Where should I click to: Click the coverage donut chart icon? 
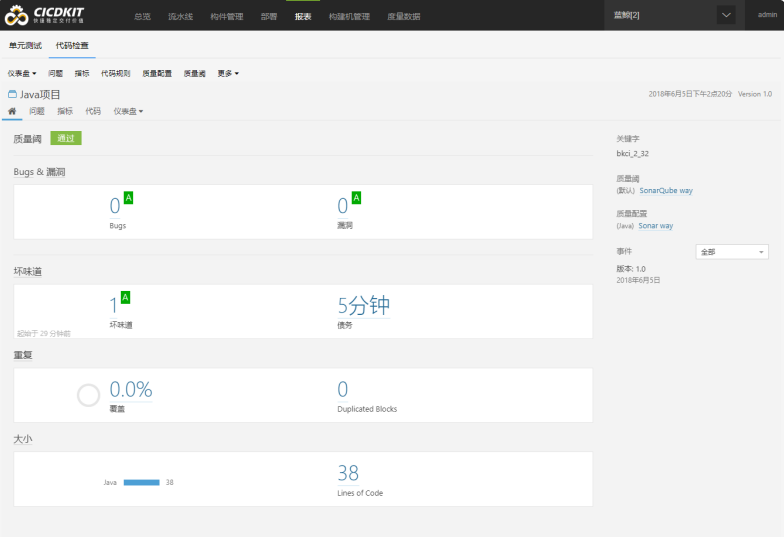click(x=88, y=395)
